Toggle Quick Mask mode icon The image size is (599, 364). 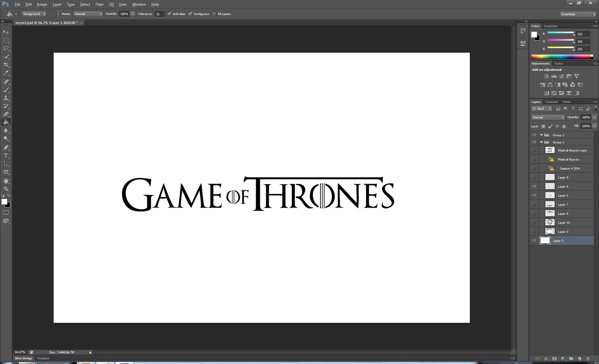(x=6, y=213)
